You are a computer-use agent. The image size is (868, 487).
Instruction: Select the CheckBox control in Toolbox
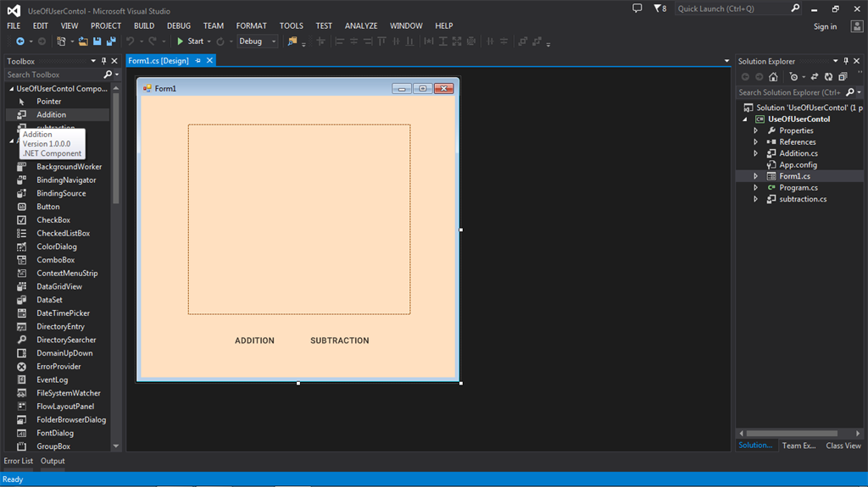(52, 220)
